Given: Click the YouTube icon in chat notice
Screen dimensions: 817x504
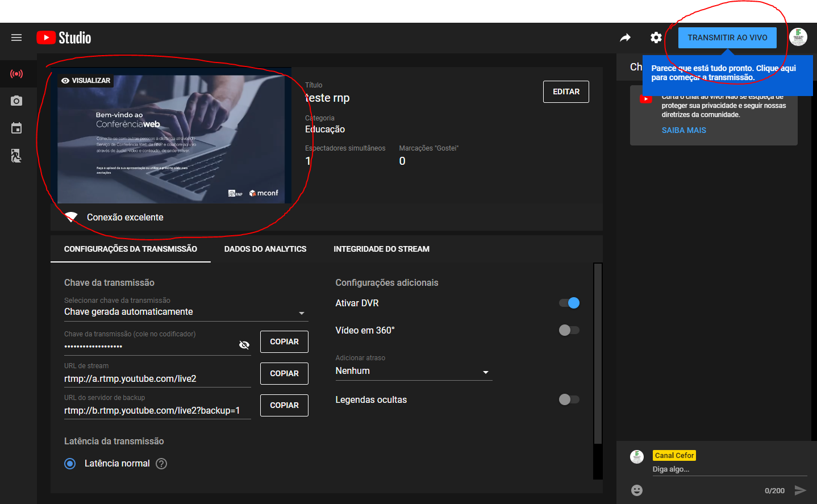Looking at the screenshot, I should click(646, 99).
